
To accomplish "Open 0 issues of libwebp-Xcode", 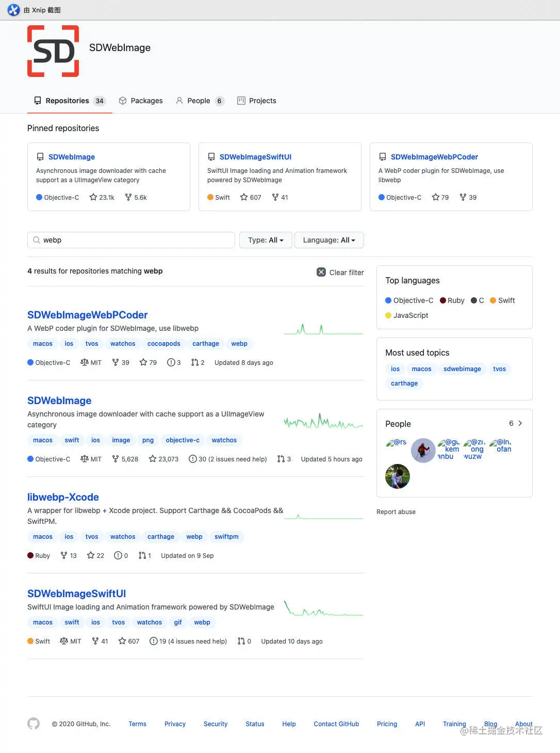I will pyautogui.click(x=121, y=555).
